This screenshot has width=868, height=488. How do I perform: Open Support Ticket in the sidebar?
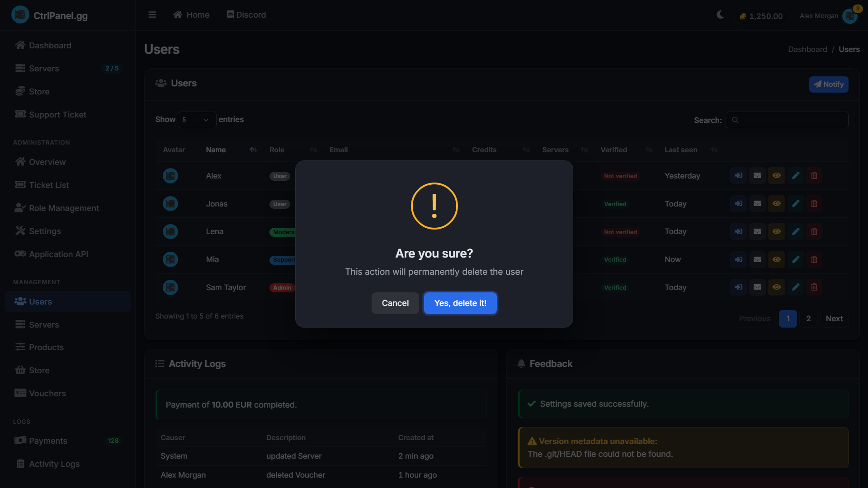pos(68,115)
